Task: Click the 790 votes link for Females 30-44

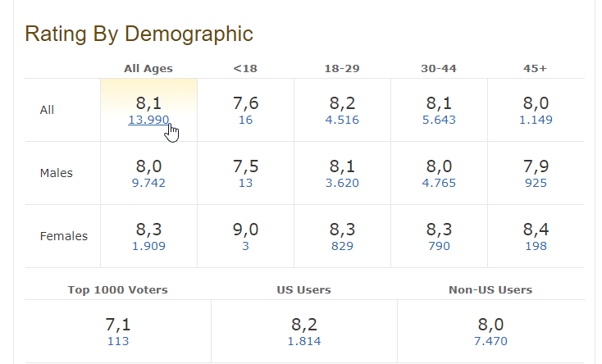Action: click(x=439, y=246)
